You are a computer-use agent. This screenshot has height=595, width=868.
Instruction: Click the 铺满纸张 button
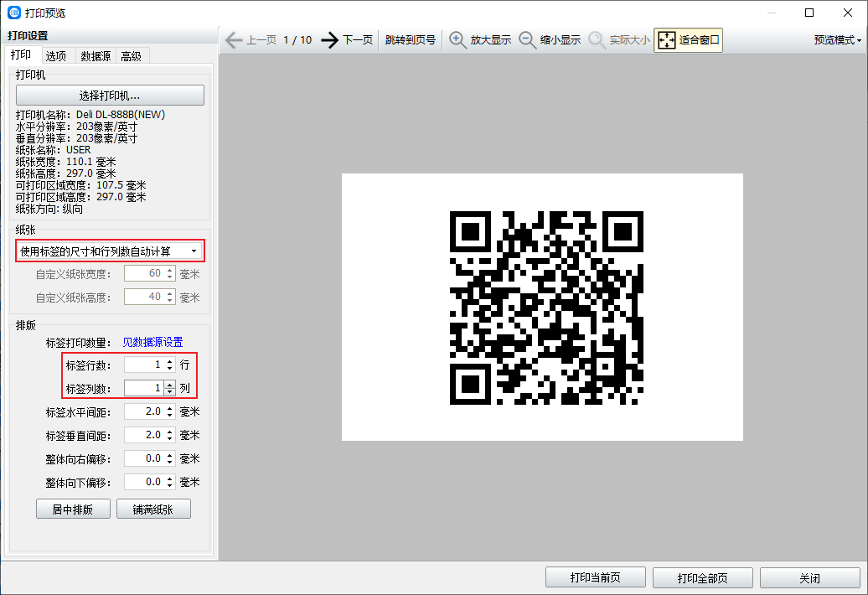153,510
